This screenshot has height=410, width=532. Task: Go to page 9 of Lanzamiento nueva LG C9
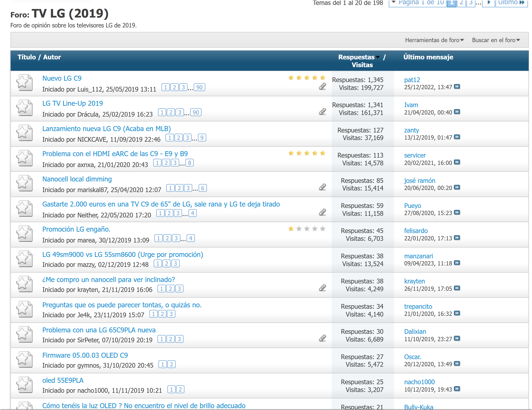[202, 138]
